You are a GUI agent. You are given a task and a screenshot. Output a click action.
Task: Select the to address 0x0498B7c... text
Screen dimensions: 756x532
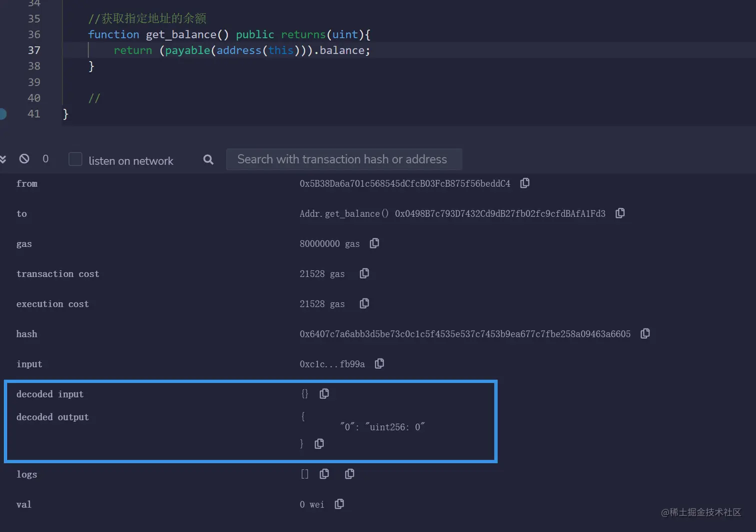tap(500, 213)
